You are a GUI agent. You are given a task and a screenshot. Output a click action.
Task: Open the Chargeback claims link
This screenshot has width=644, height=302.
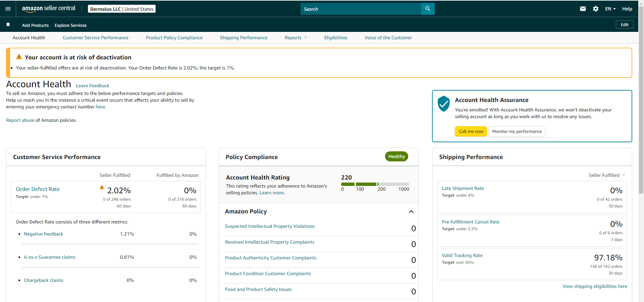click(x=44, y=280)
